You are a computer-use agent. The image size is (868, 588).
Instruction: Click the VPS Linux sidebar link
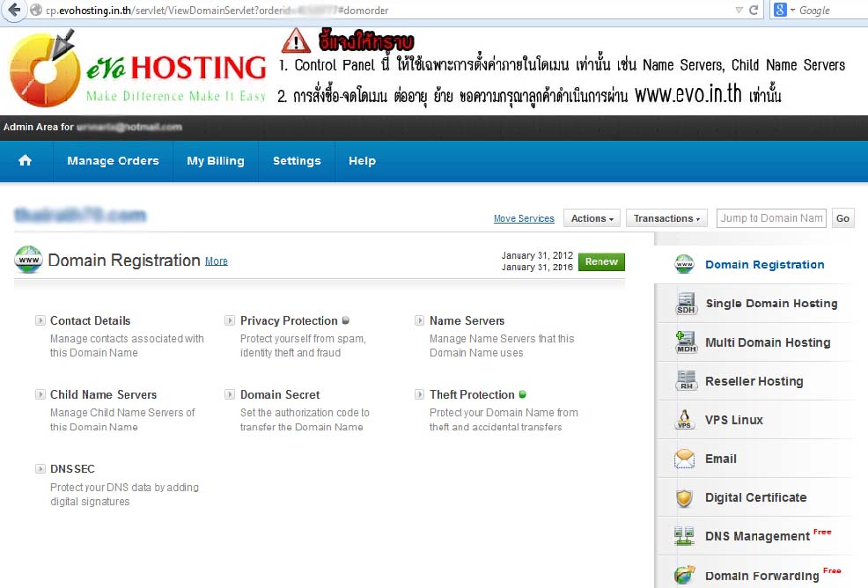(x=734, y=420)
